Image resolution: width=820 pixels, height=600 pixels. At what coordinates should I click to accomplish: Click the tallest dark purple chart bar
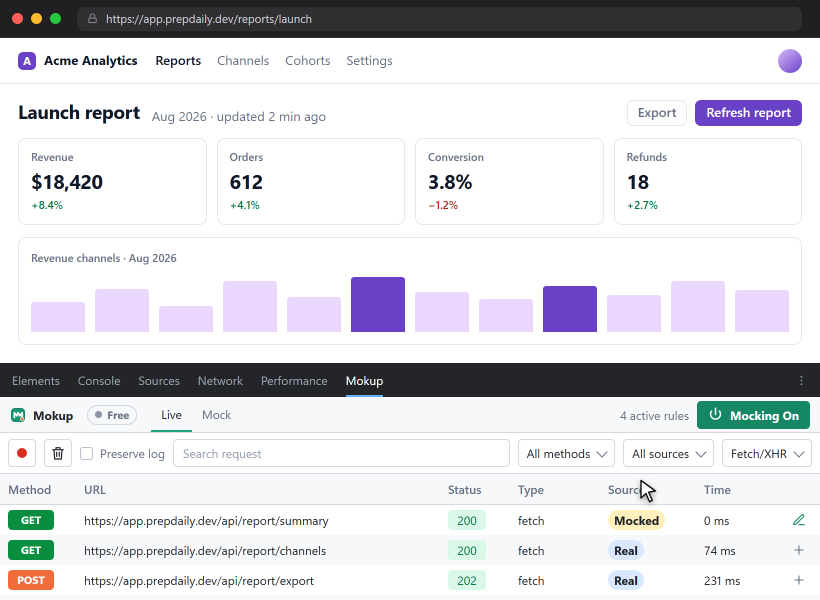click(x=378, y=304)
